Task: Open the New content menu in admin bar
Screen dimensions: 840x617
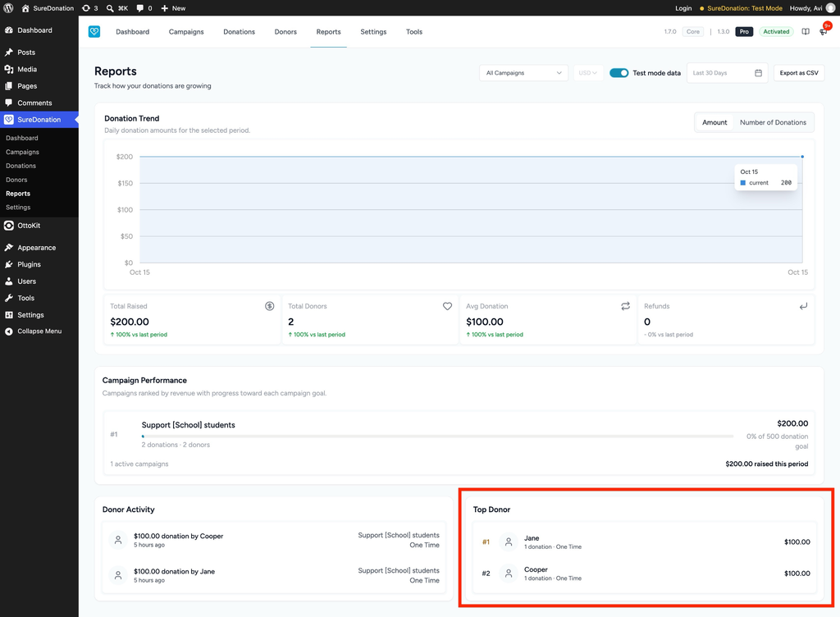Action: [173, 8]
